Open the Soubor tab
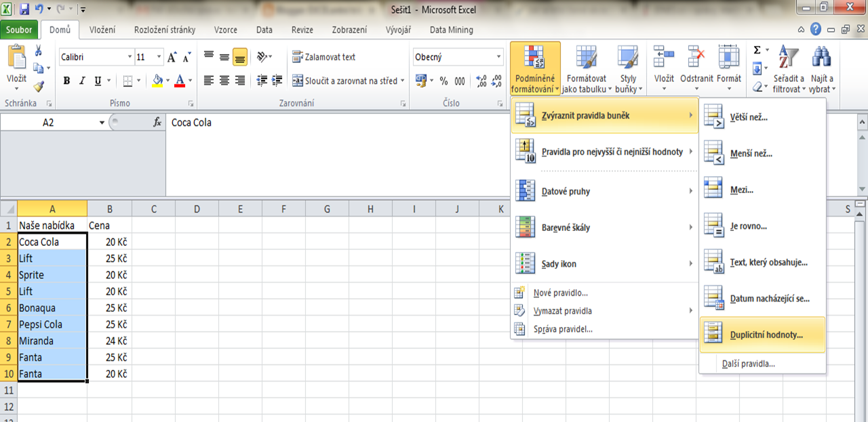 pyautogui.click(x=19, y=30)
